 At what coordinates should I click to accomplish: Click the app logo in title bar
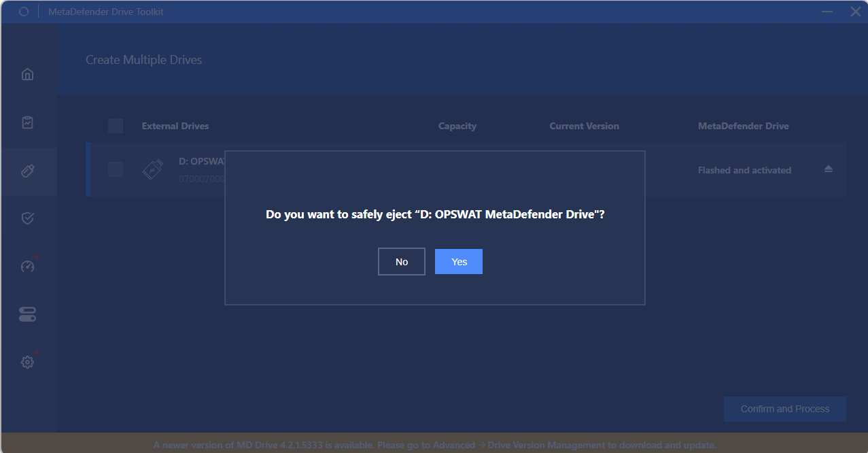[24, 12]
